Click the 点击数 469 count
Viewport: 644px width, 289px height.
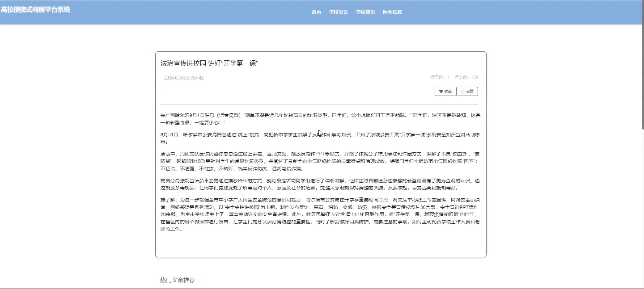[466, 77]
